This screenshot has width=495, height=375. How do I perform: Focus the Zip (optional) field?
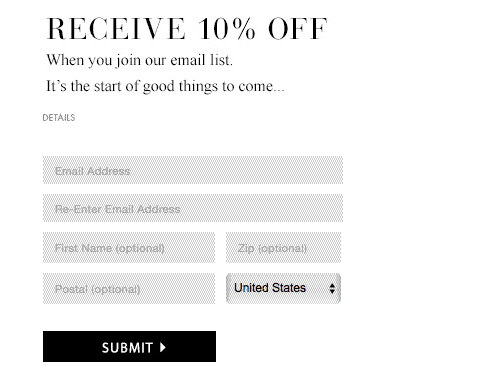[283, 248]
